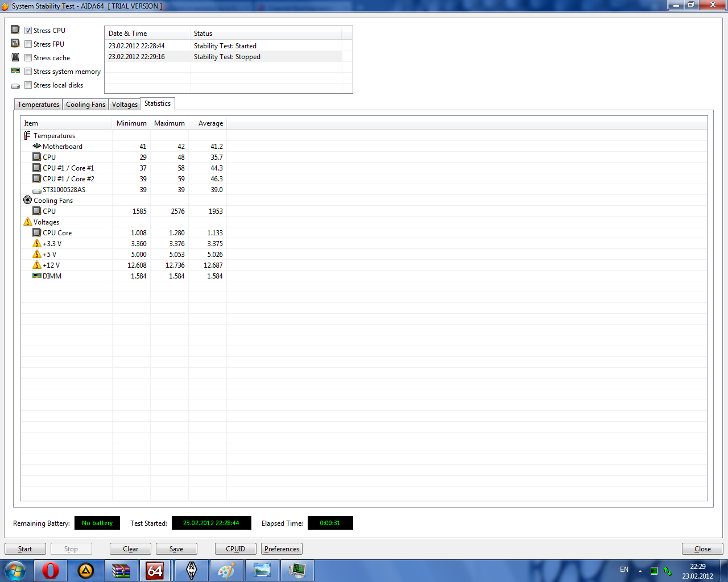728x582 pixels.
Task: Open WinRAR from the taskbar
Action: pos(121,571)
